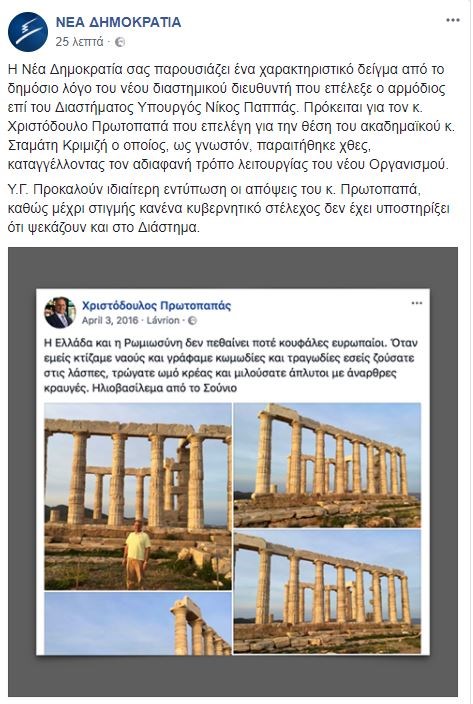Open the ΝΕΑ ΔΗΜΟΚΡΑΤΙΑ page name link
Screen dimensions: 473x704
point(118,22)
